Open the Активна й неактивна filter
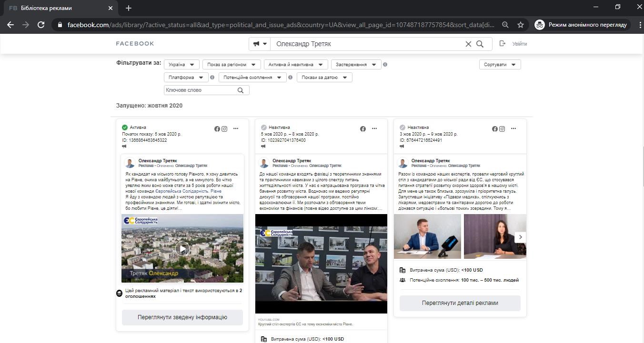The width and height of the screenshot is (644, 343). [296, 65]
